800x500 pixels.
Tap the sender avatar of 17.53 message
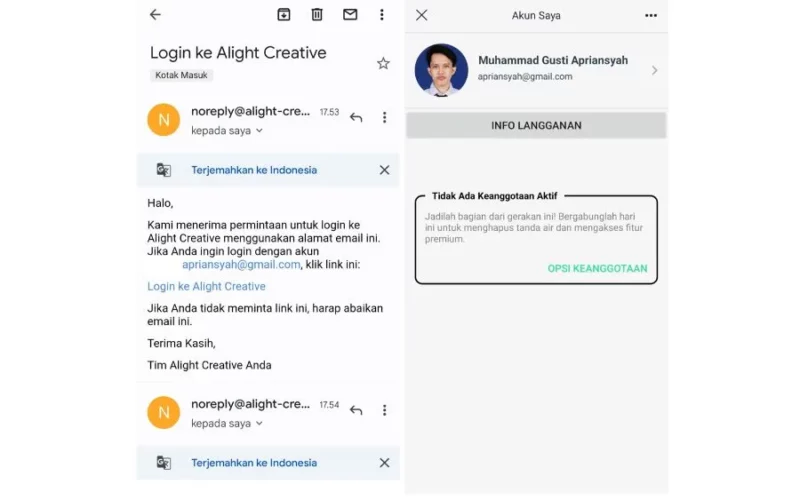point(164,120)
